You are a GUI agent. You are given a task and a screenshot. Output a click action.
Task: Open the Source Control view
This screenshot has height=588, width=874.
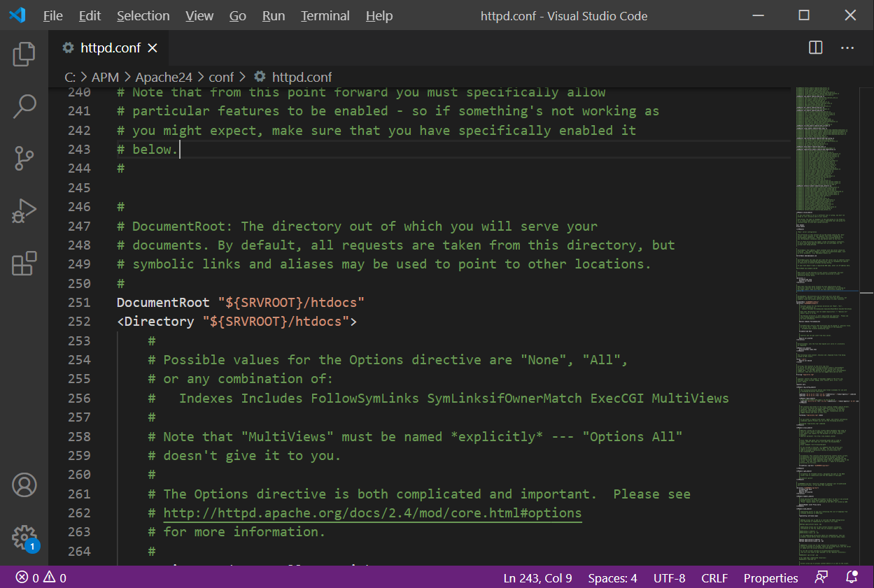[24, 159]
